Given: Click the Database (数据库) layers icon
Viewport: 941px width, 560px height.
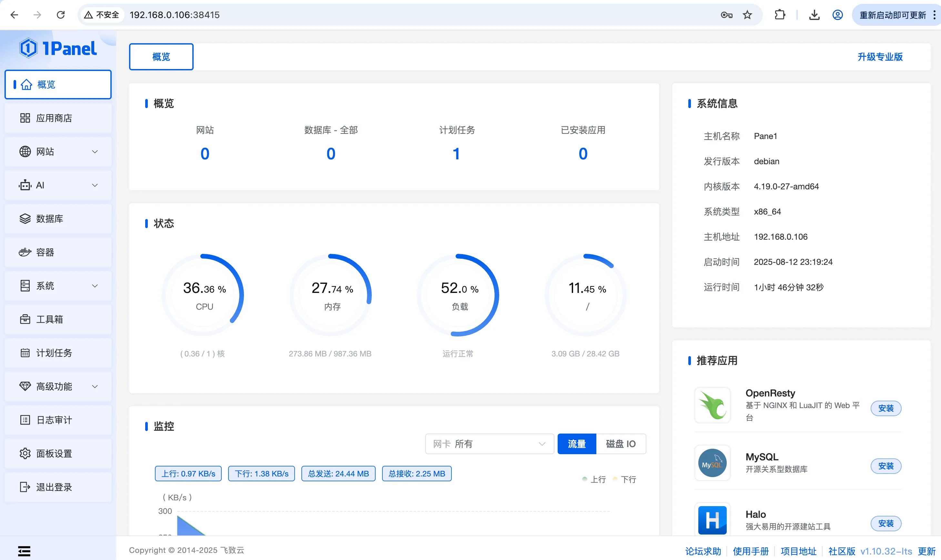Looking at the screenshot, I should [x=25, y=218].
